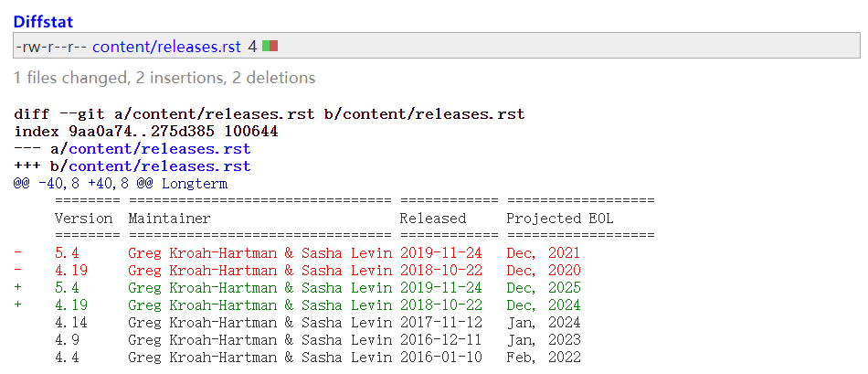Open content/releases.rst link in Diffstat table
This screenshot has width=868, height=374.
[166, 46]
